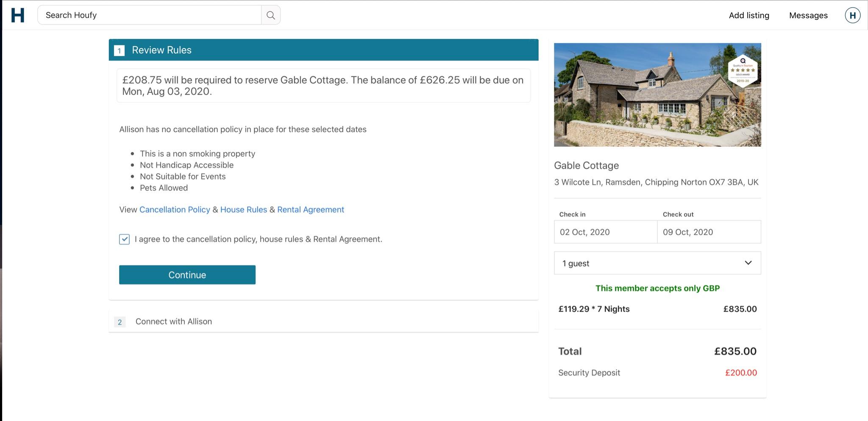Screen dimensions: 868x421
Task: Expand the 1 guest dropdown
Action: (x=657, y=263)
